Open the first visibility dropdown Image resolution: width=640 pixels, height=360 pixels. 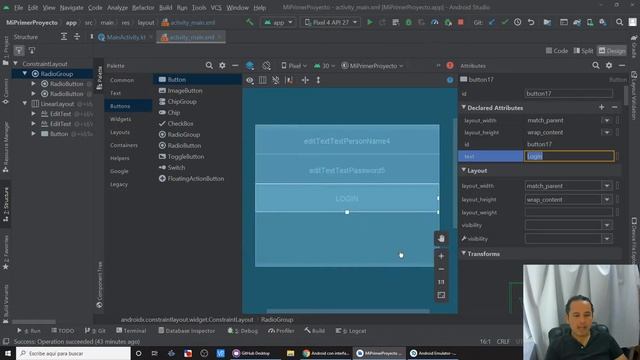tap(607, 225)
